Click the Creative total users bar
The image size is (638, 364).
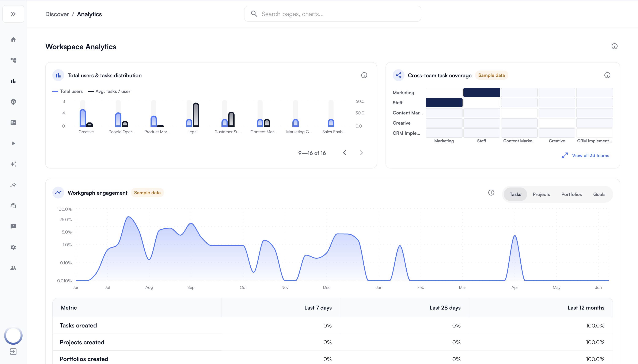click(83, 118)
